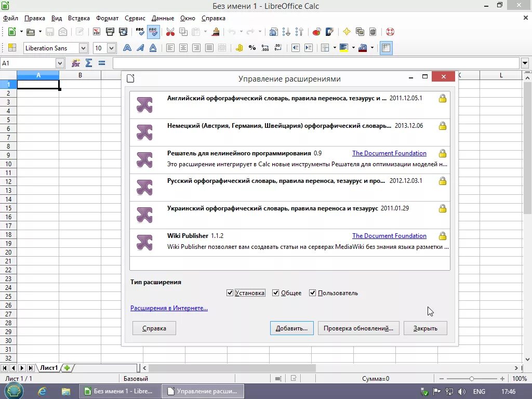
Task: Click the Navigator star icon
Action: (347, 32)
